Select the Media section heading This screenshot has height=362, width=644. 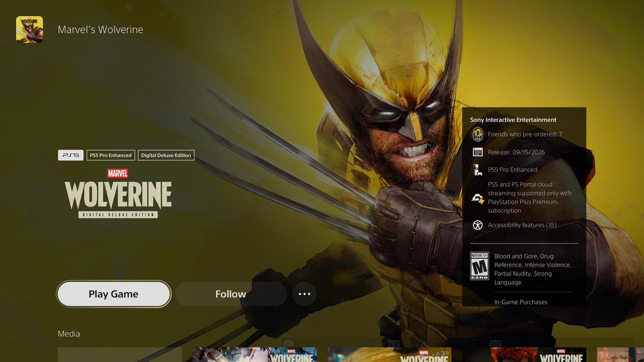[69, 334]
